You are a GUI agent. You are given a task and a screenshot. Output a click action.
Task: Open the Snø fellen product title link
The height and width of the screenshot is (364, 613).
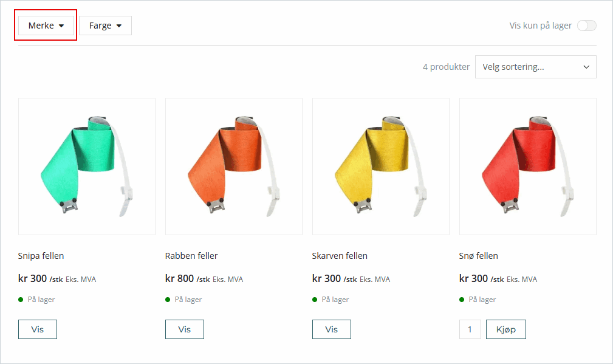point(479,256)
